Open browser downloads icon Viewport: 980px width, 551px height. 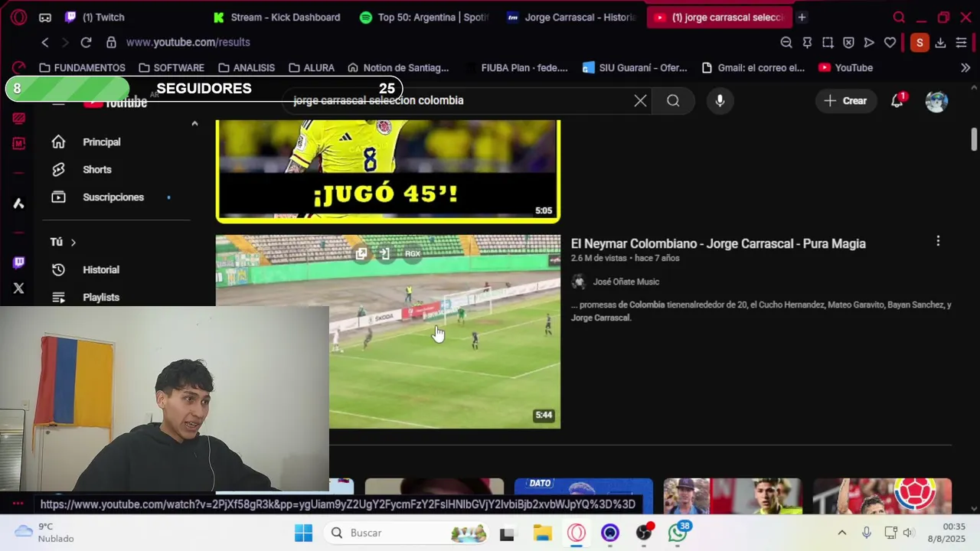click(940, 42)
